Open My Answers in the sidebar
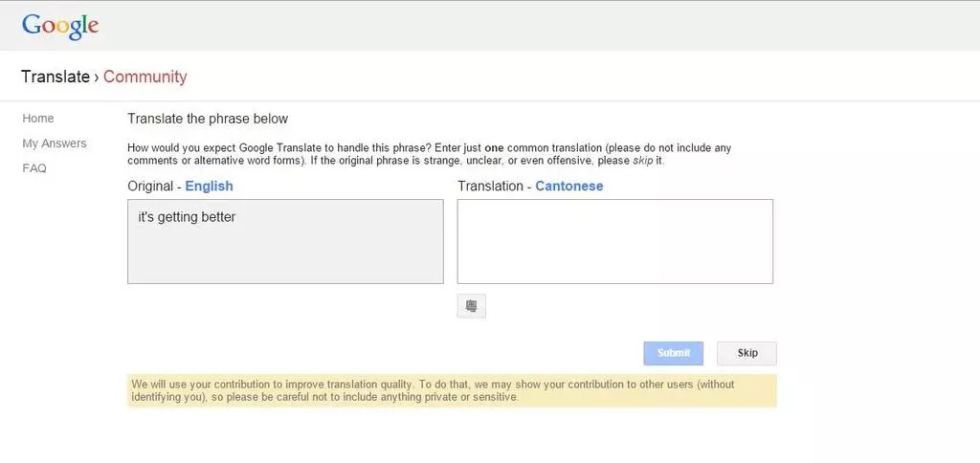This screenshot has height=463, width=980. (x=55, y=143)
